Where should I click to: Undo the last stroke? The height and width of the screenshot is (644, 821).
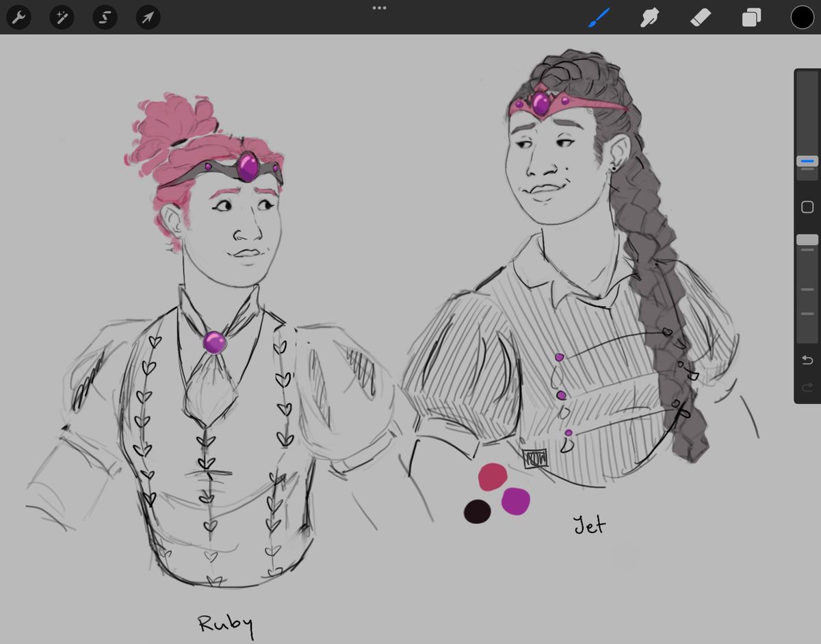coord(807,360)
